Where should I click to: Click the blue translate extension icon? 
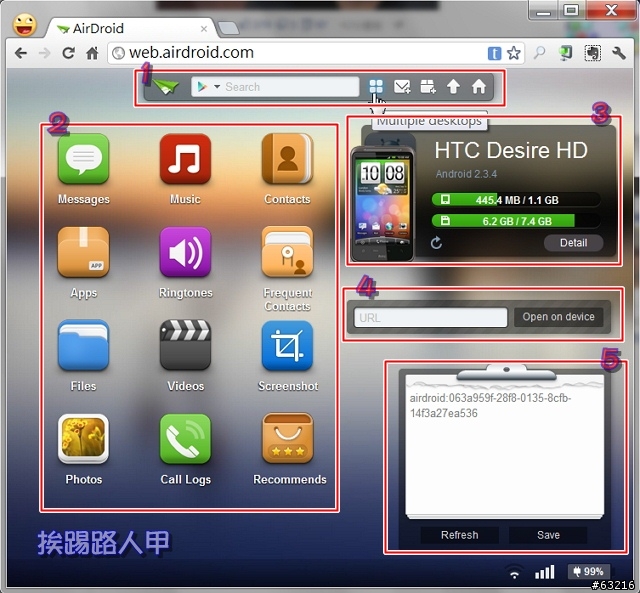point(494,53)
